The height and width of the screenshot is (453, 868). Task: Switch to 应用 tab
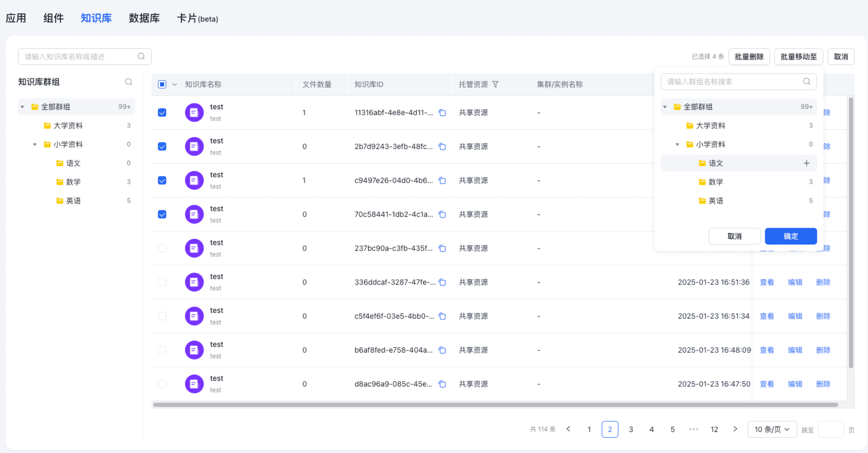coord(16,18)
